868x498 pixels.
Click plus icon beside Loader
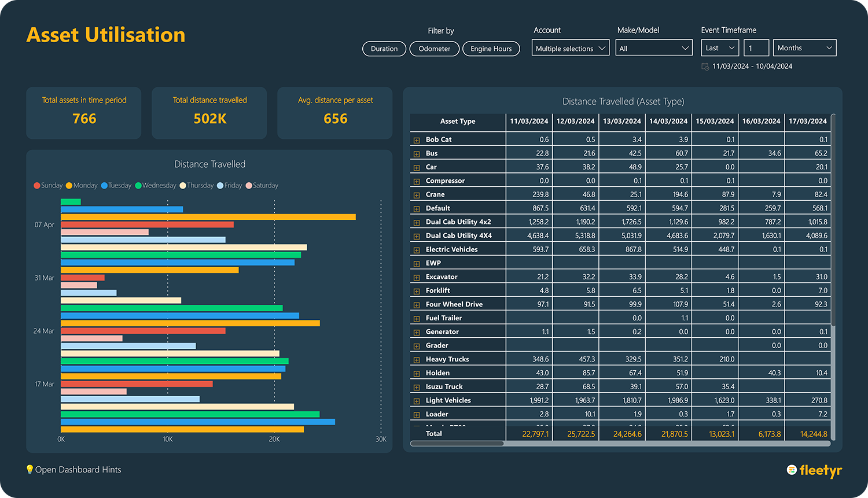417,415
